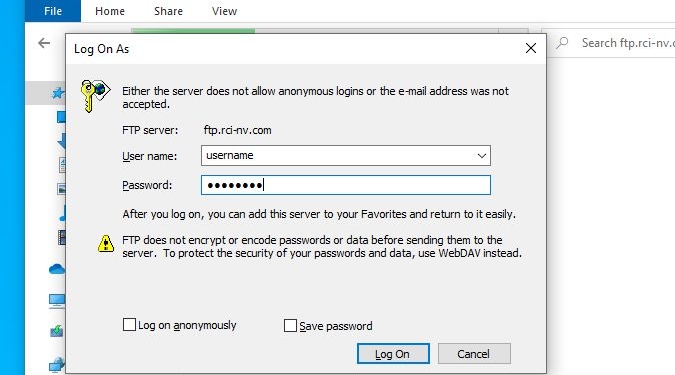Click the Music note icon in sidebar
This screenshot has height=375, width=675.
(62, 213)
